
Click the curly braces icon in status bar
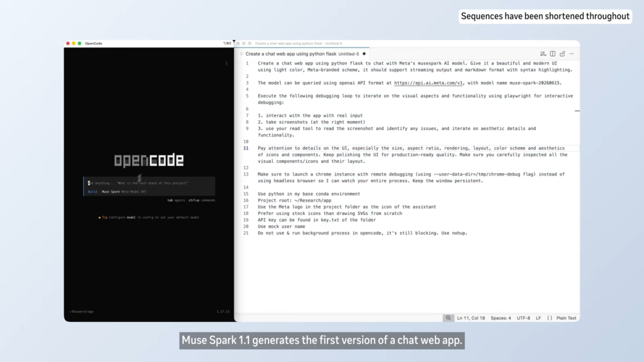pos(550,318)
